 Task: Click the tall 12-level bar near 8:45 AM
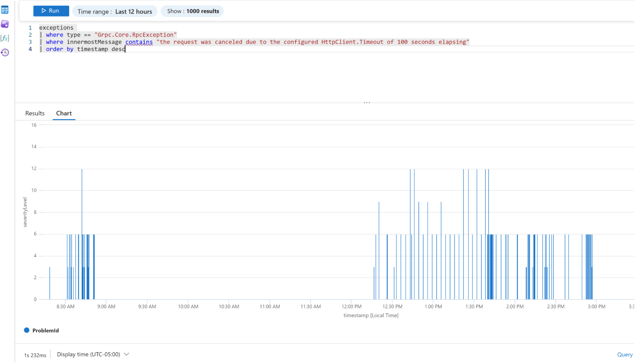82,202
